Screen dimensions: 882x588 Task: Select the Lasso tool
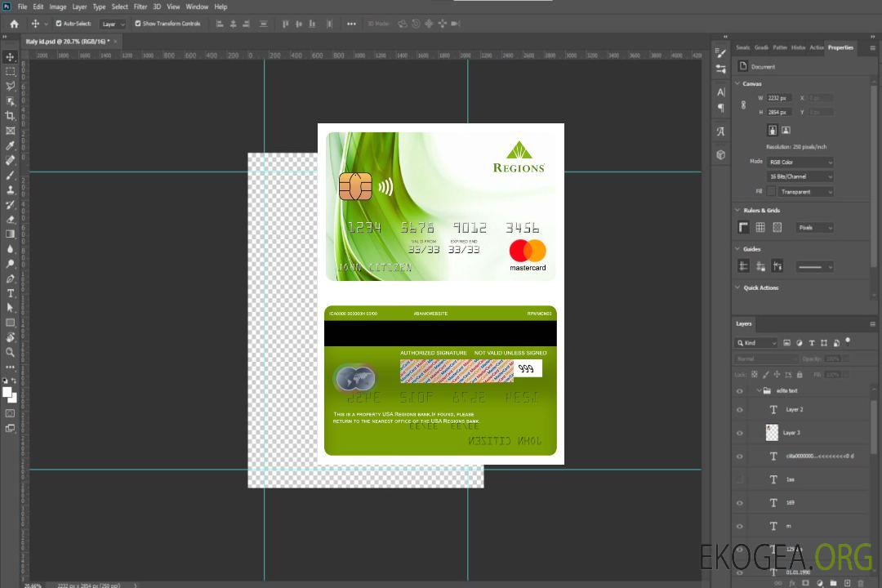(x=10, y=86)
